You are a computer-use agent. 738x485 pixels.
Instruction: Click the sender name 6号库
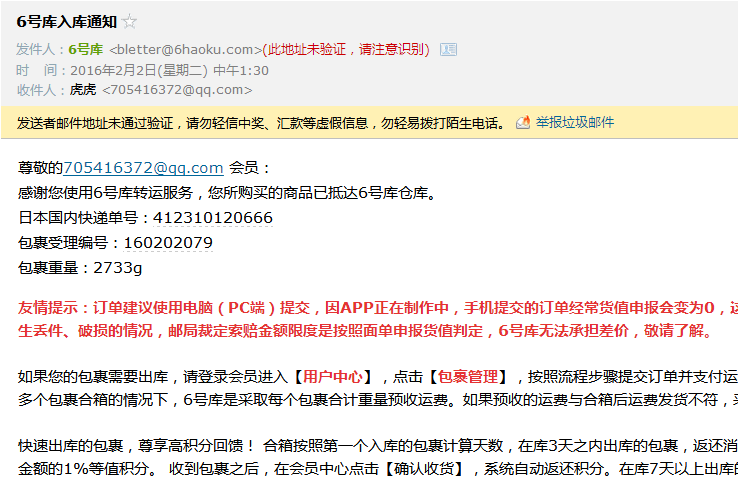click(x=86, y=49)
